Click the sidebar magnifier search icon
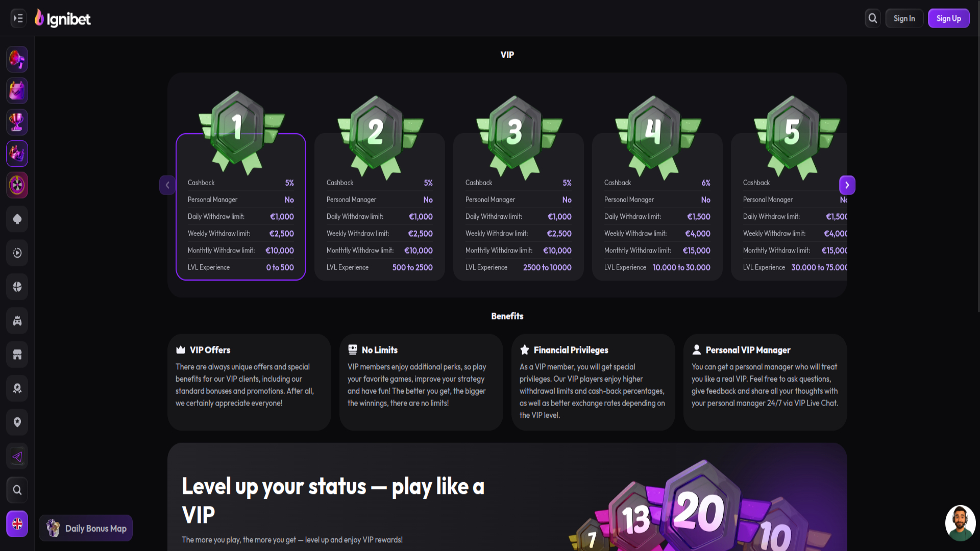This screenshot has height=551, width=980. point(17,490)
